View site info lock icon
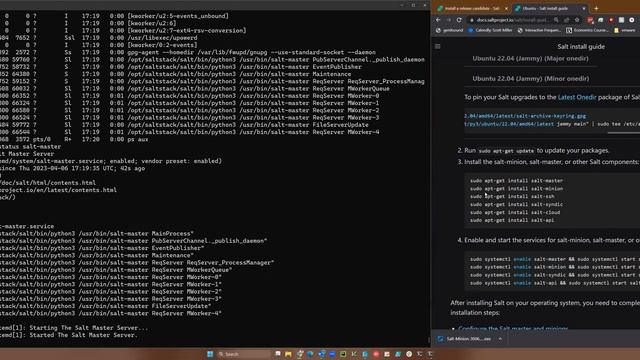Screen dimensions: 640x360 [471, 20]
